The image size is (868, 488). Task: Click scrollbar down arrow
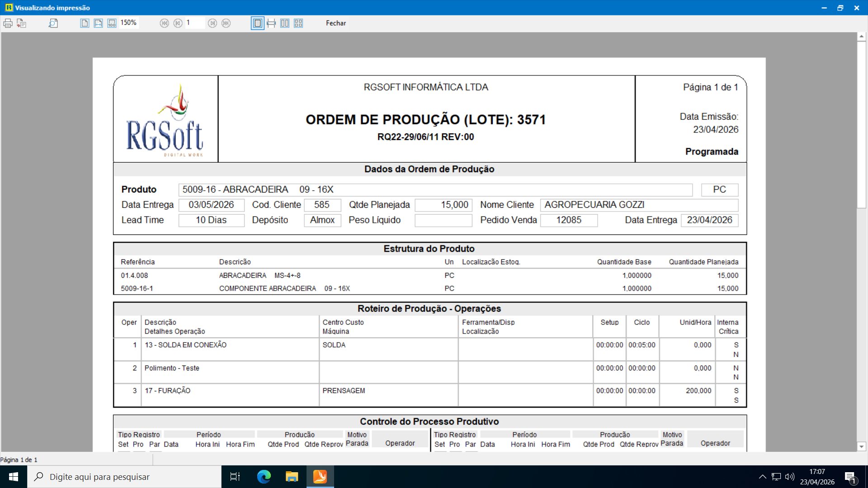[862, 446]
